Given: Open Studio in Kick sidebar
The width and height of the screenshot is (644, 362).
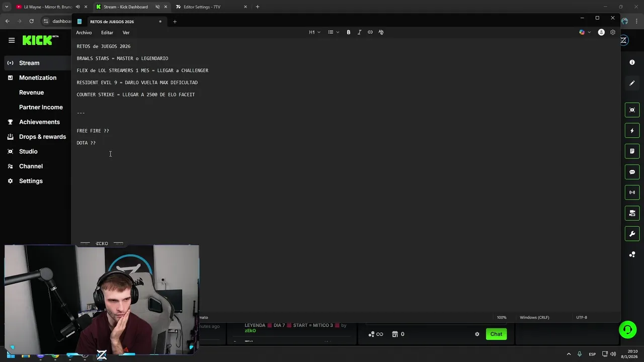Looking at the screenshot, I should point(28,151).
